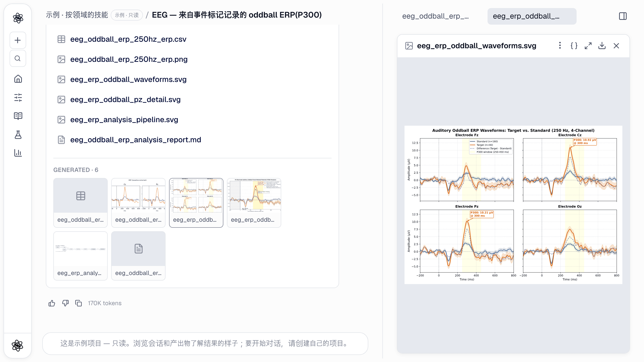Expand the preview to fullscreen
This screenshot has width=644, height=362.
click(588, 46)
